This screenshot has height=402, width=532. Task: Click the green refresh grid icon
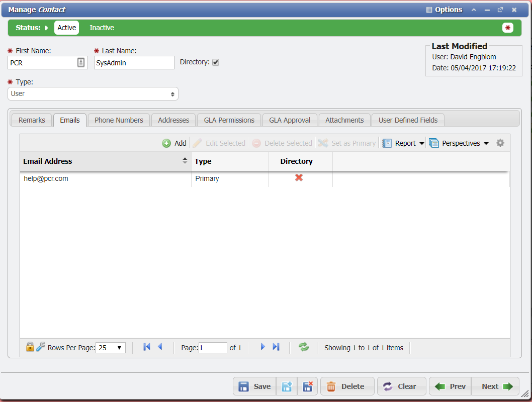coord(304,347)
